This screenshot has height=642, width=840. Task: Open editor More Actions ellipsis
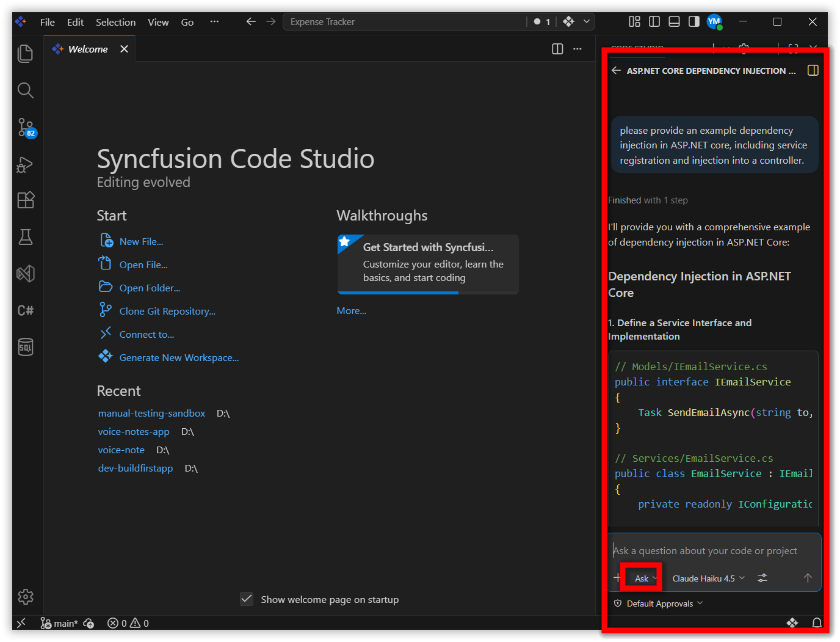tap(577, 49)
